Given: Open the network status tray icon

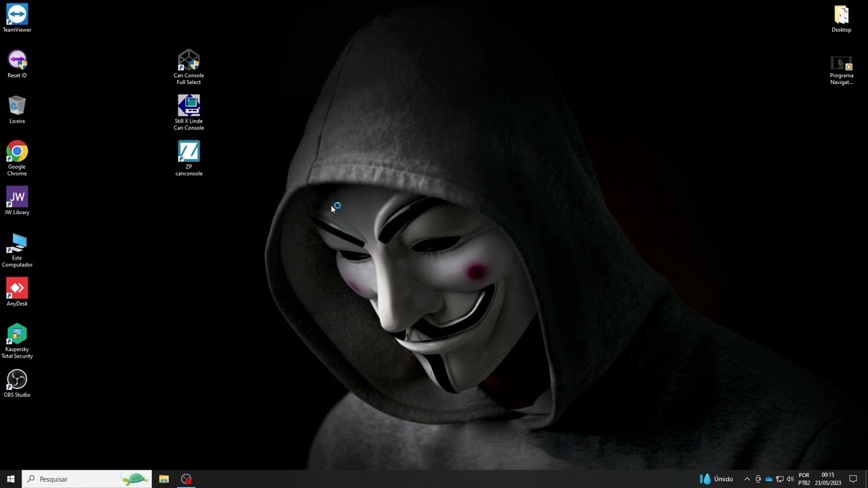Looking at the screenshot, I should coord(780,479).
